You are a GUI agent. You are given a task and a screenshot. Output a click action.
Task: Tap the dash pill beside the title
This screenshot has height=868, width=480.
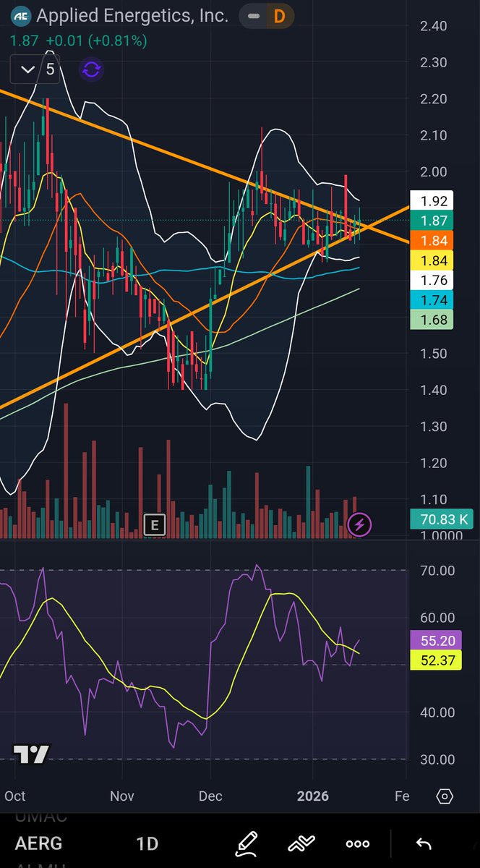(x=252, y=15)
